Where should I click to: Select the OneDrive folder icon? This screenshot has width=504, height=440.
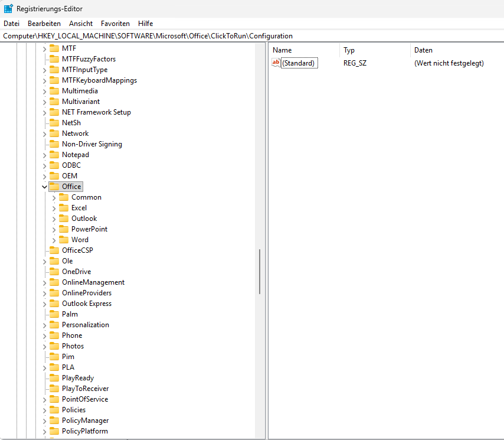click(x=54, y=271)
